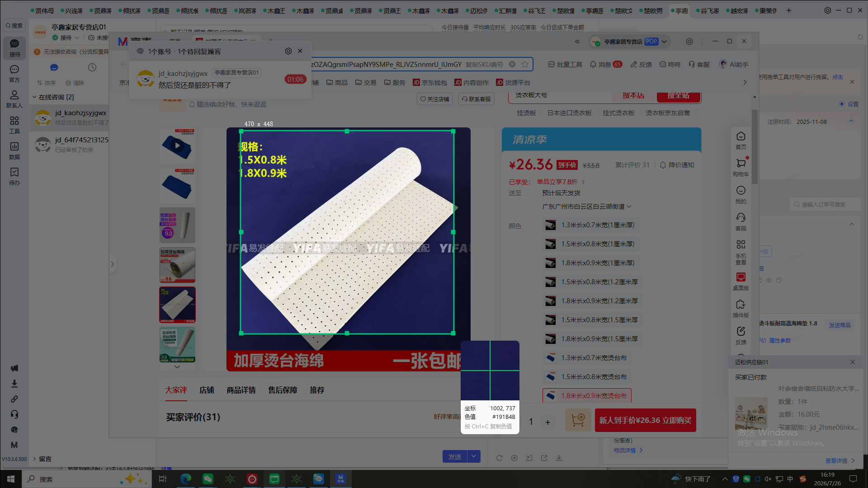Click the bookmarks bar overflow chevron

coord(745,82)
